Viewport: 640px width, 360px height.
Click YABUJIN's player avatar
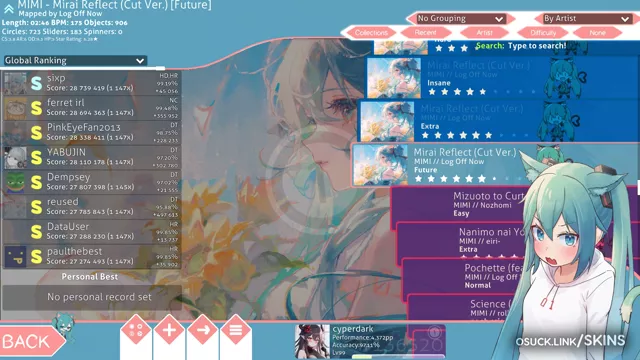pos(16,158)
